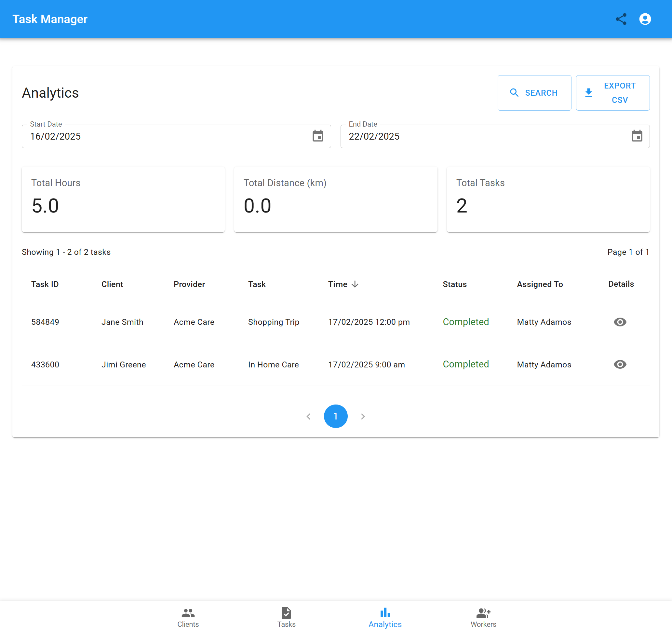View details for task 433600
The image size is (672, 632).
point(620,364)
